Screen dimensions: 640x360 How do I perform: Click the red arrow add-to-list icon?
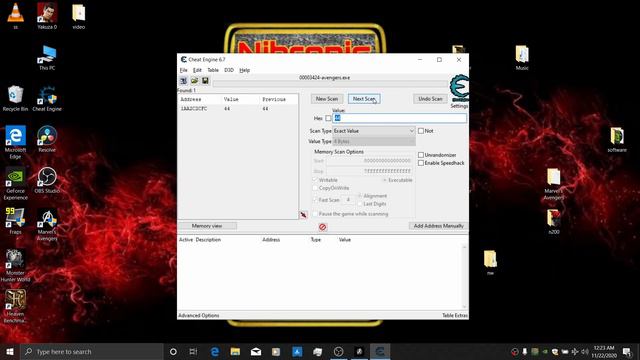point(303,215)
